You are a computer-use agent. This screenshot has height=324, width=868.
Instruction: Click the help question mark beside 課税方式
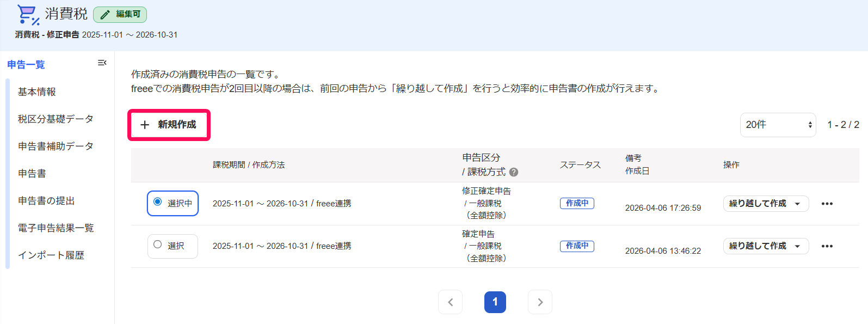[x=514, y=172]
